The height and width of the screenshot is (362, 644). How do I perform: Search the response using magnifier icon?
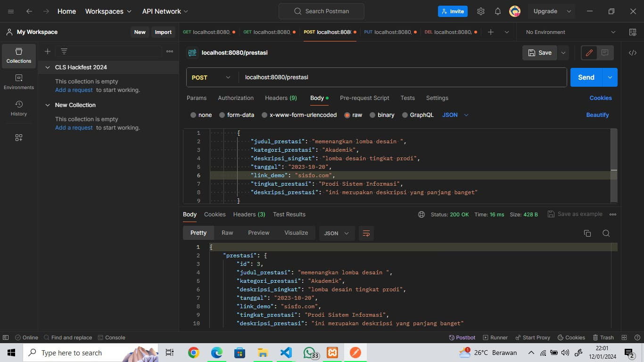click(606, 233)
